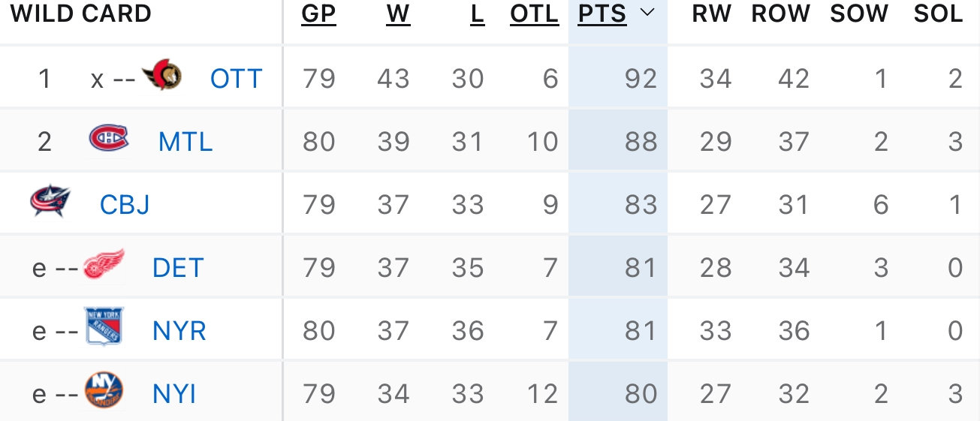980x421 pixels.
Task: Open the MTL team page link
Action: (x=185, y=141)
